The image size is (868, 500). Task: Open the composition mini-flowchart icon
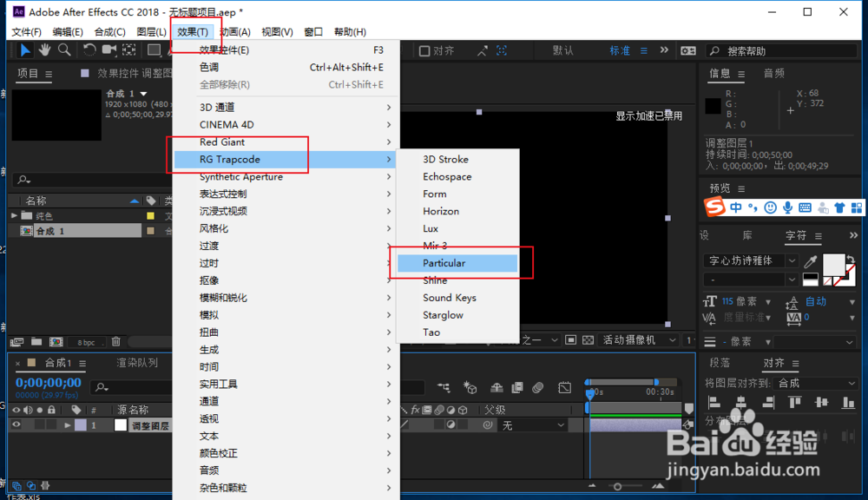[x=444, y=388]
